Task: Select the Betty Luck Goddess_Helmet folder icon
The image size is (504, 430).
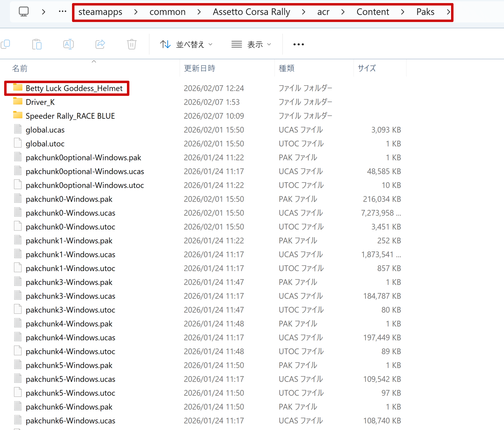Action: point(18,87)
